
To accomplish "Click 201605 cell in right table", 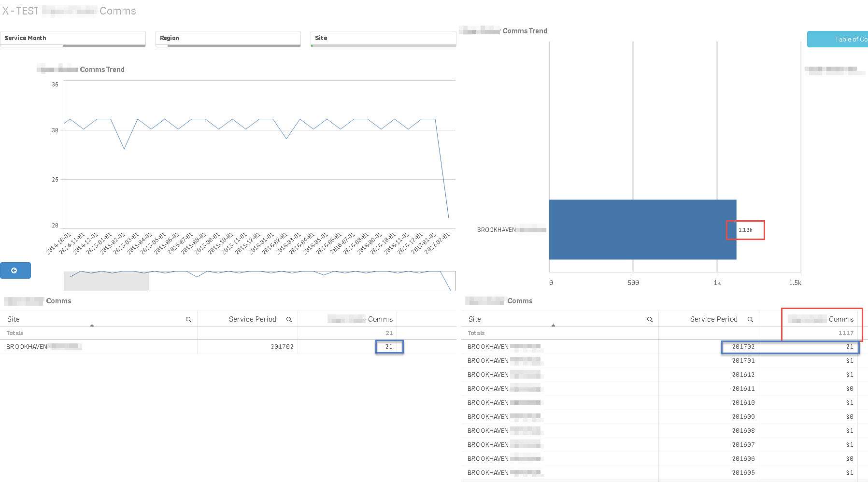I will coord(743,473).
